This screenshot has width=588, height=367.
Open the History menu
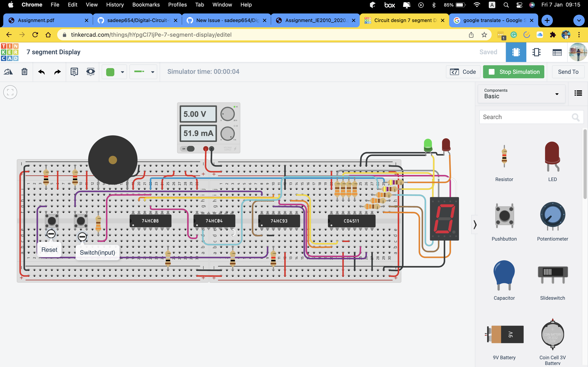115,5
